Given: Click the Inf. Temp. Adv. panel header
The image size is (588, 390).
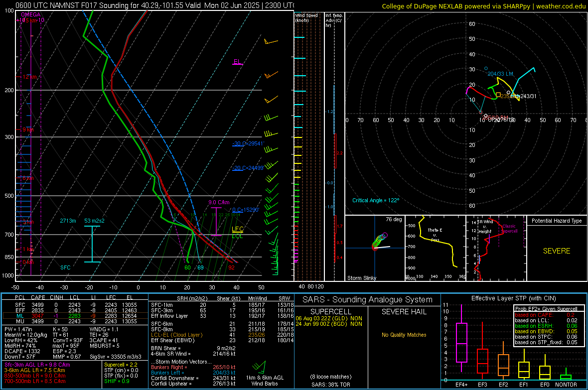Looking at the screenshot, I should pos(334,20).
